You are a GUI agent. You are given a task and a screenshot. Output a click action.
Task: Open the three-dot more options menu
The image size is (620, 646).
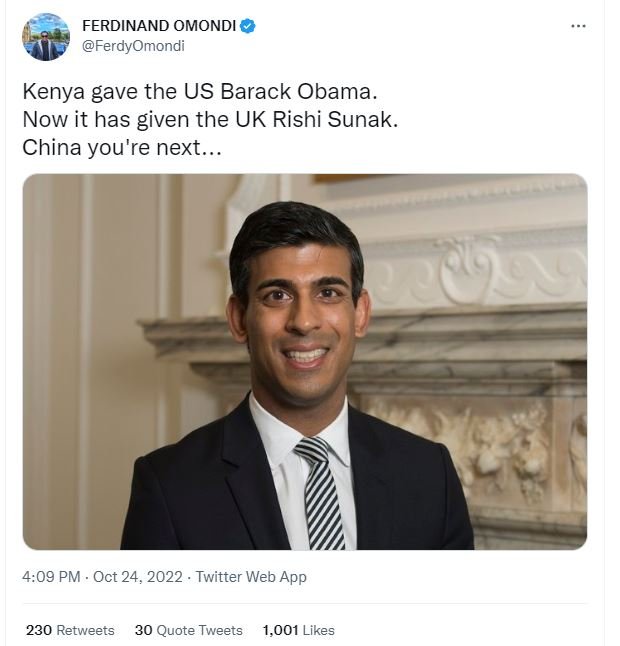pyautogui.click(x=578, y=25)
